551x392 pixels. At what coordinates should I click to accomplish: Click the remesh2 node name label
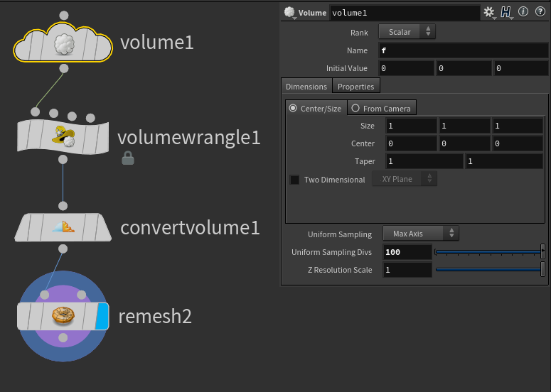155,316
